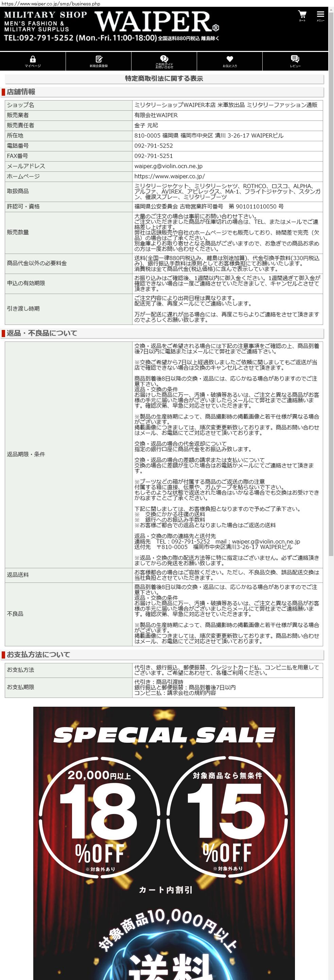The width and height of the screenshot is (334, 980).
Task: Open ご利用ガイド・お問い合わせ help
Action: point(164,61)
